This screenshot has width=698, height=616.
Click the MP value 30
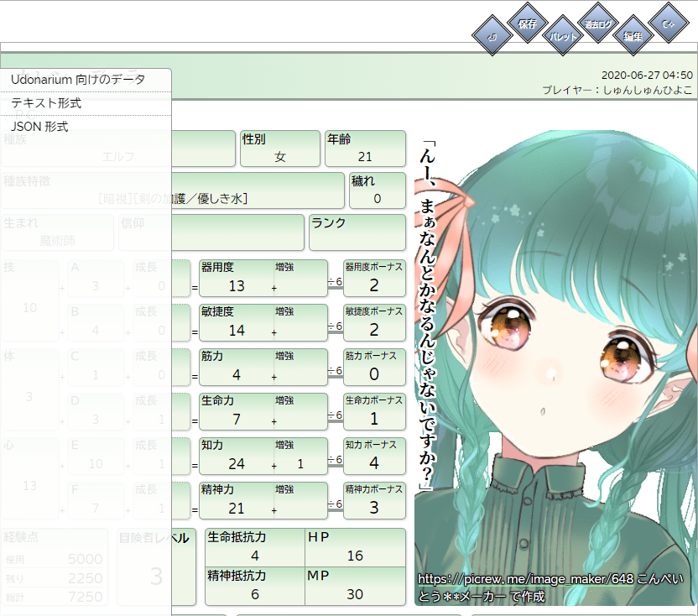tap(355, 594)
